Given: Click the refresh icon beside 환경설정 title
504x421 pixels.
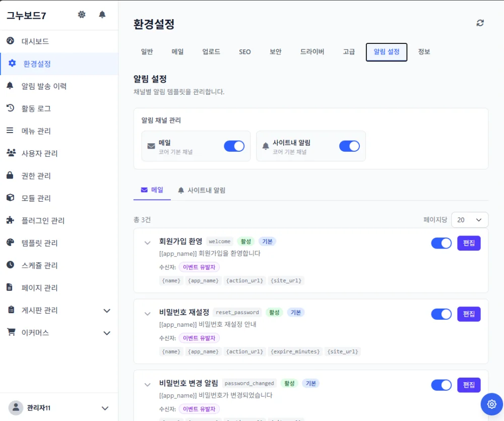Looking at the screenshot, I should [480, 23].
